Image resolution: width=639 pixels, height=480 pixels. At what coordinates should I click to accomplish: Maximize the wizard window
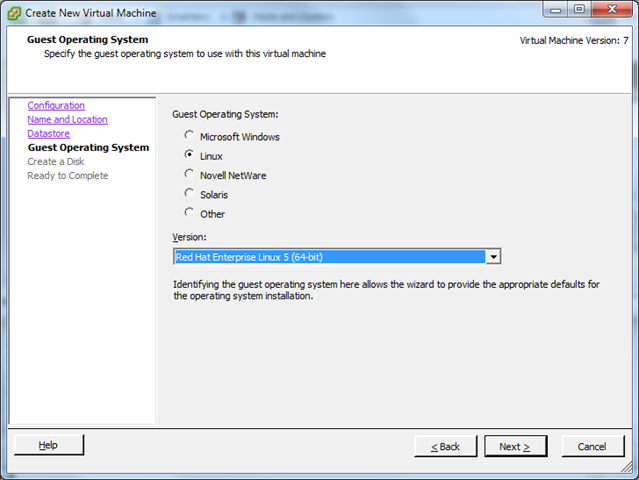pos(575,9)
